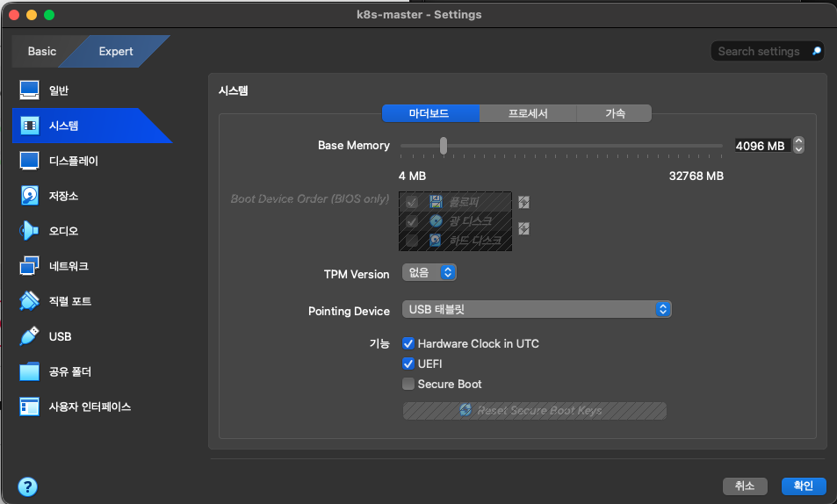
Task: Toggle the 하드 디스크 boot device checkbox
Action: [x=412, y=241]
